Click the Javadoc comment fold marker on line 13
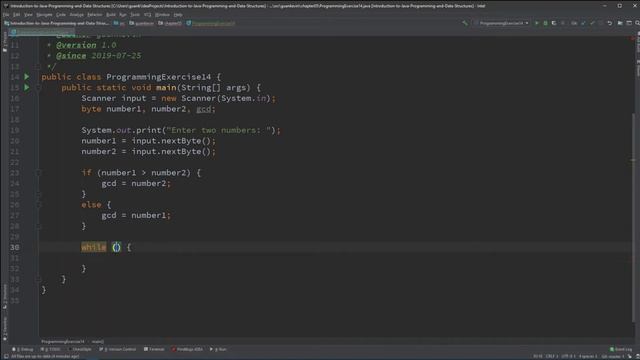The image size is (640, 360). (x=39, y=66)
